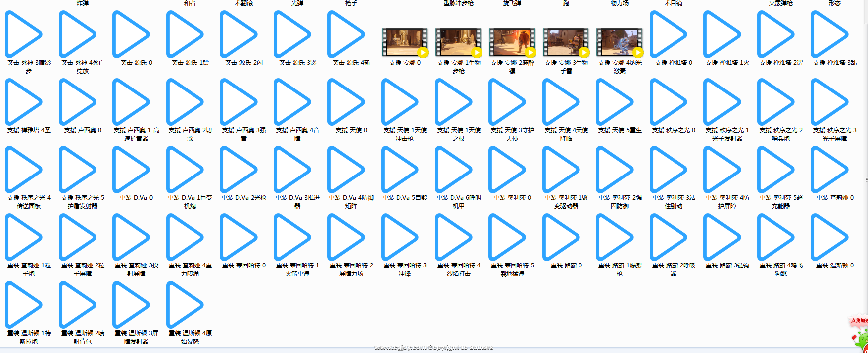Select the video file 突击 死神 3暗影步

click(24, 34)
